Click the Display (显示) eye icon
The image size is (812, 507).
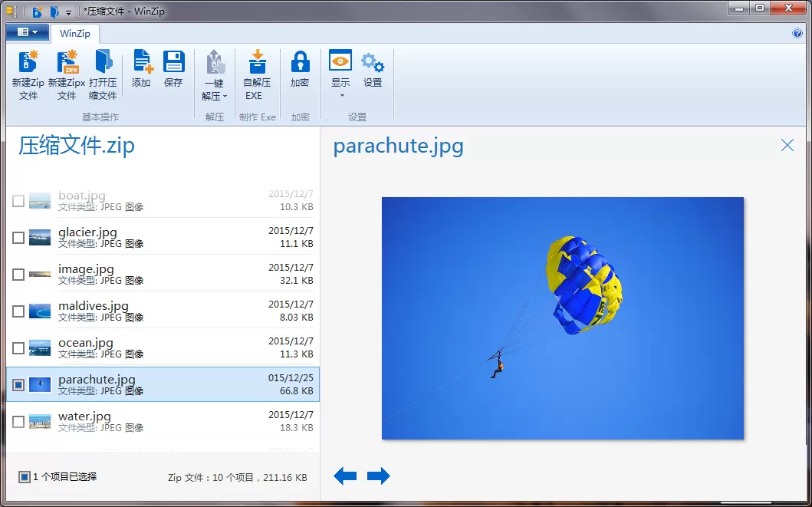click(x=340, y=61)
